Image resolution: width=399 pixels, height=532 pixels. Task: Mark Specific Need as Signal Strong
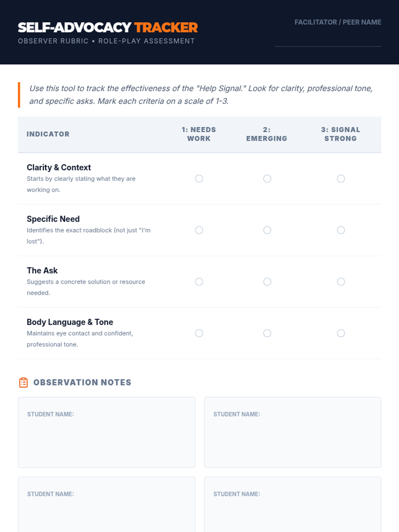(341, 230)
